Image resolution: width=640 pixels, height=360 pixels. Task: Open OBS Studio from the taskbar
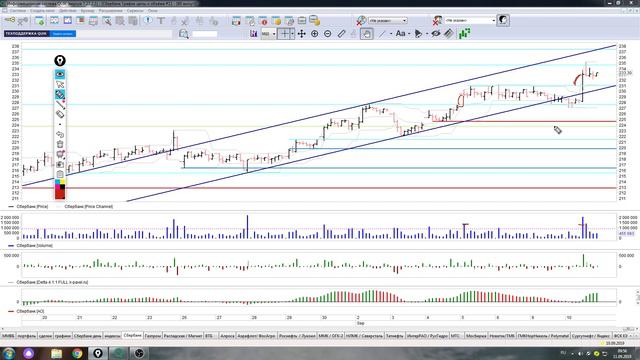tap(139, 353)
